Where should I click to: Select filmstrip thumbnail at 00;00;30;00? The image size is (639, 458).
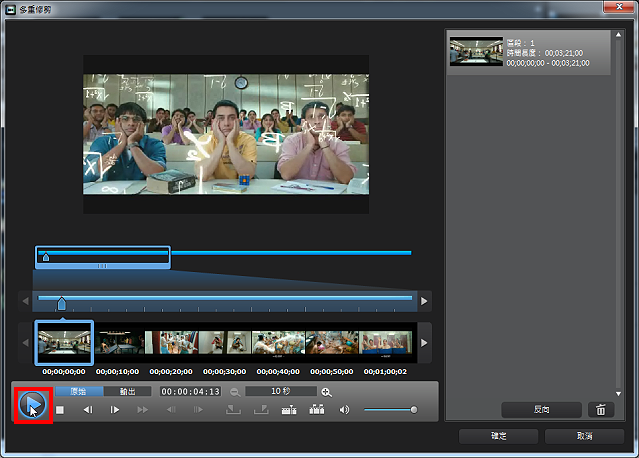pos(225,342)
